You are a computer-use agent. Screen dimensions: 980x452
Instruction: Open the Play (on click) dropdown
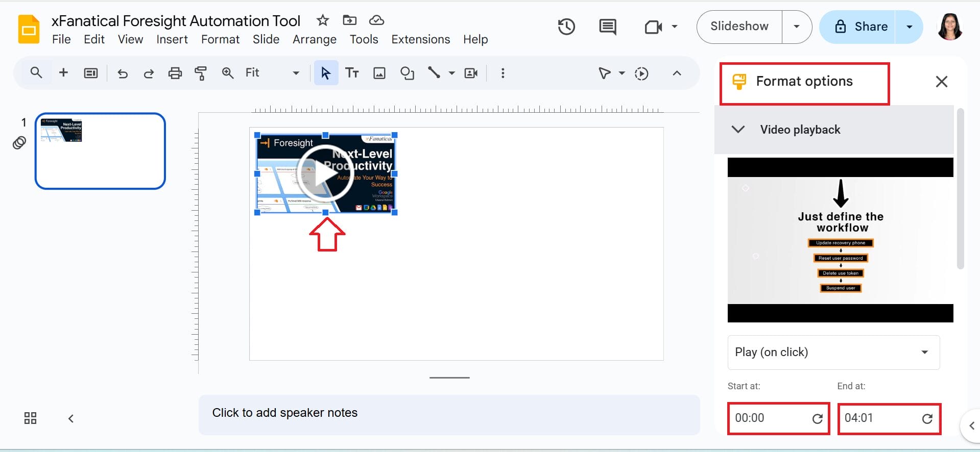coord(833,352)
